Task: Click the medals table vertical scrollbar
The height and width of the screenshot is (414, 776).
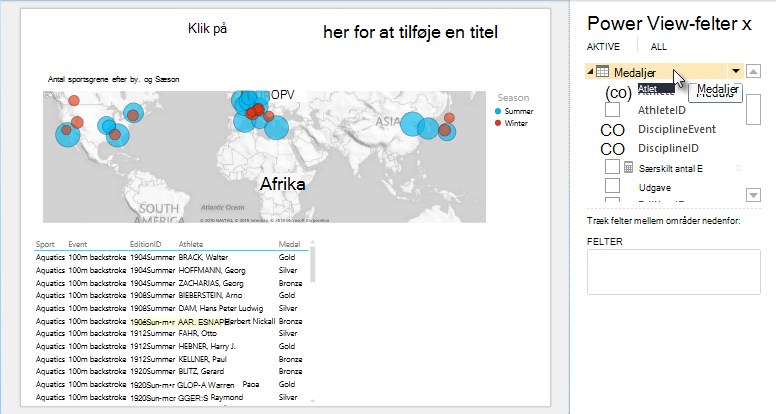Action: (x=312, y=264)
